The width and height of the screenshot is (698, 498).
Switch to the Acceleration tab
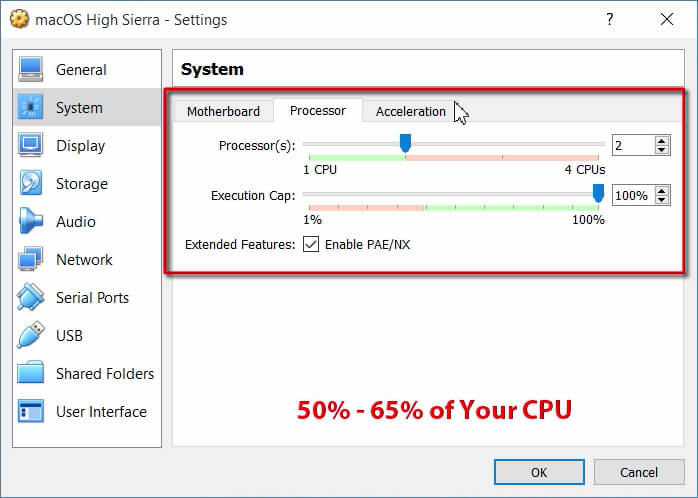click(410, 111)
